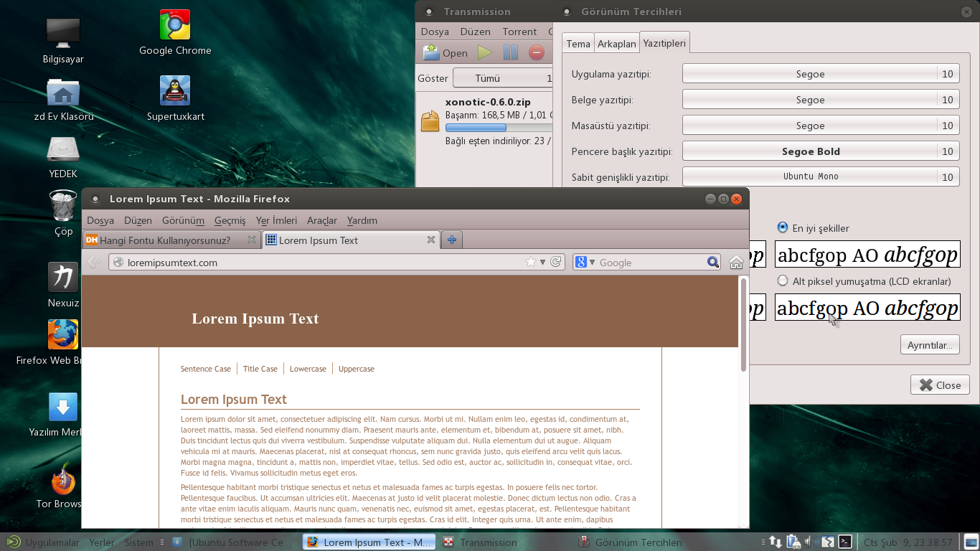Switch to the Arkaplan tab

coord(617,44)
